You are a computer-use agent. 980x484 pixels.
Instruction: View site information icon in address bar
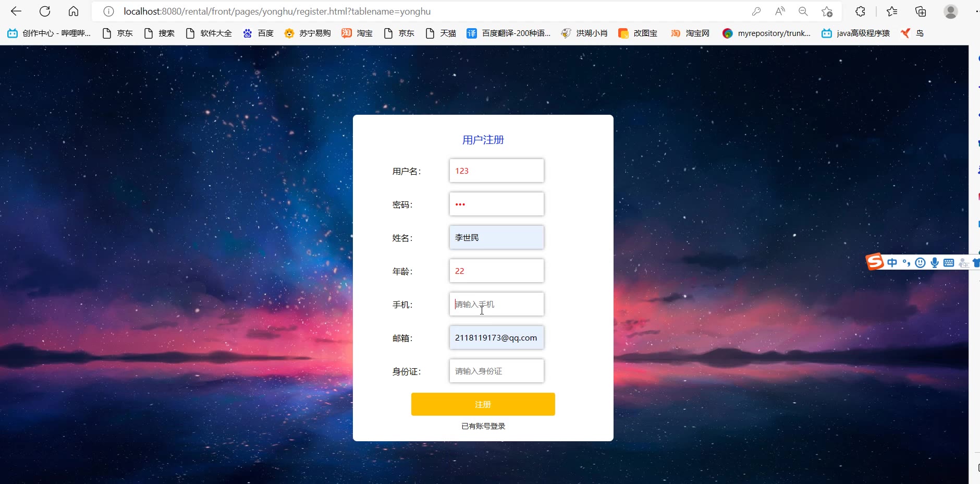[x=108, y=11]
